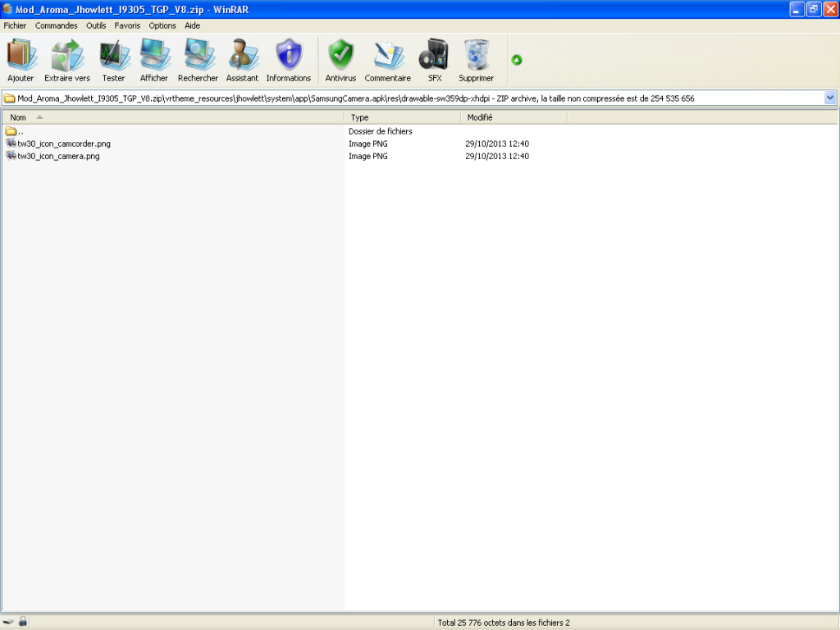This screenshot has height=630, width=840.
Task: Click the green up-arrow toolbar icon
Action: click(x=517, y=60)
